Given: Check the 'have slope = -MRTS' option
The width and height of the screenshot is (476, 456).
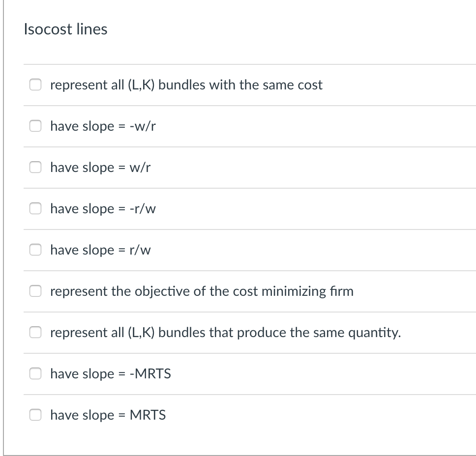Looking at the screenshot, I should tap(35, 373).
